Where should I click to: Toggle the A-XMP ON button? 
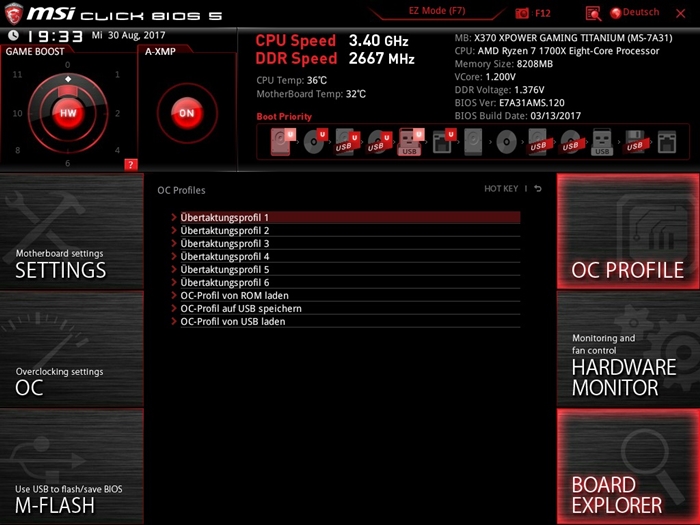coord(187,113)
